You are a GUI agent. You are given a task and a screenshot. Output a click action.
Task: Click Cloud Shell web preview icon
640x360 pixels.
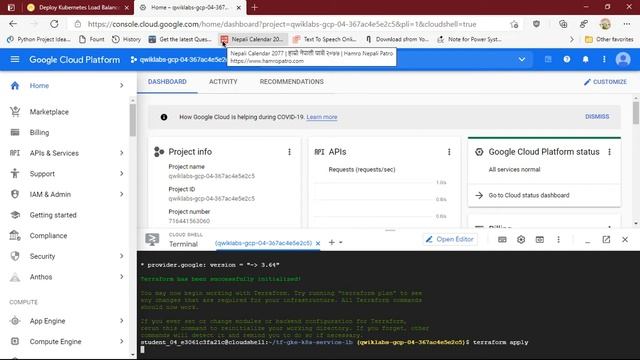coord(540,240)
